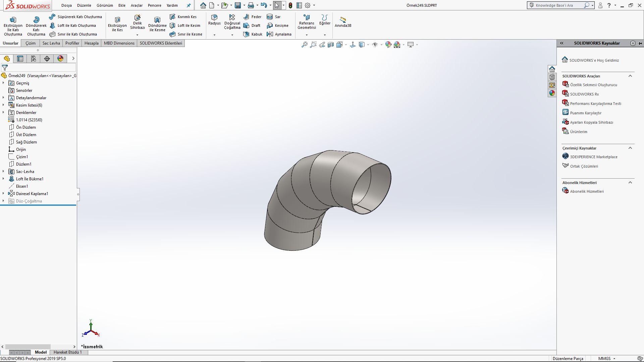The width and height of the screenshot is (644, 362).
Task: Open Doğrusal Çoğaltma pattern tool
Action: [x=232, y=22]
